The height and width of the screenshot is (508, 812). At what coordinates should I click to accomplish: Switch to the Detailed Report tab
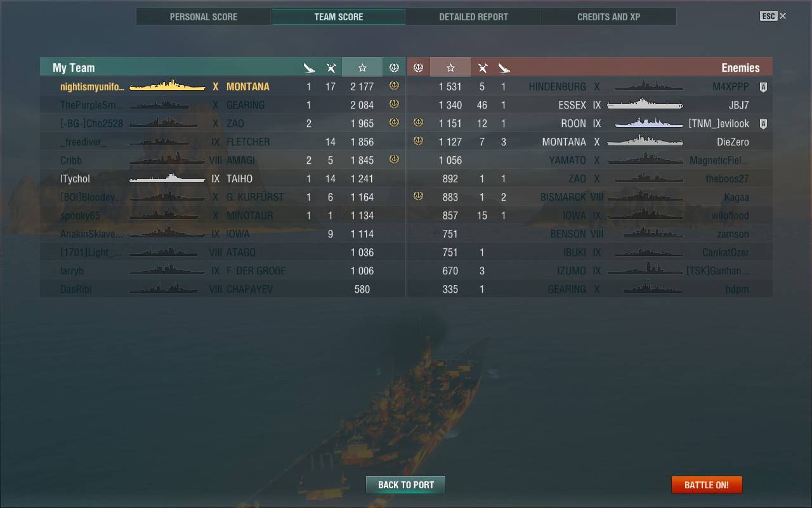pyautogui.click(x=473, y=17)
